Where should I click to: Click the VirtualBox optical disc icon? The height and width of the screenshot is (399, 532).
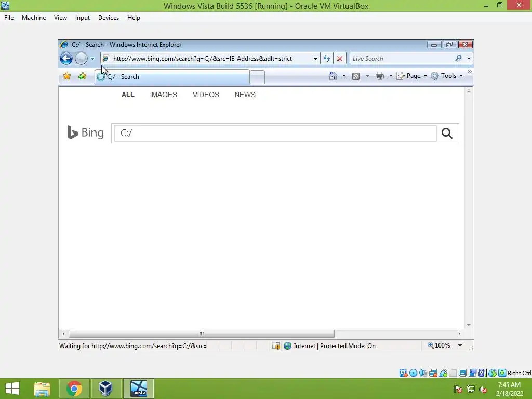click(413, 373)
